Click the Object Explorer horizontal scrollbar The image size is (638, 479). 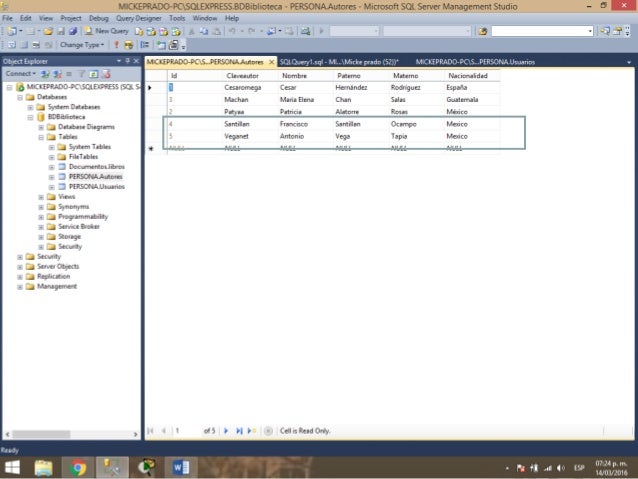[x=71, y=435]
